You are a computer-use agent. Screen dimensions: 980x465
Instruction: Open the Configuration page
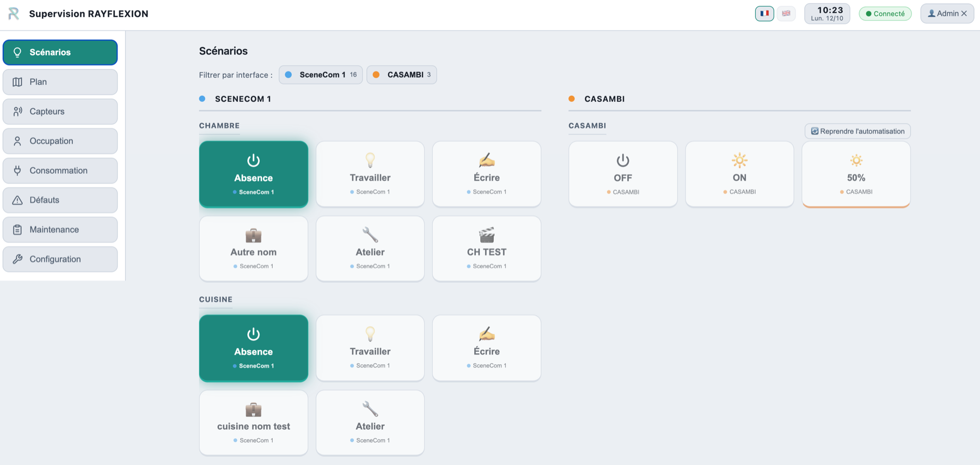pyautogui.click(x=60, y=259)
